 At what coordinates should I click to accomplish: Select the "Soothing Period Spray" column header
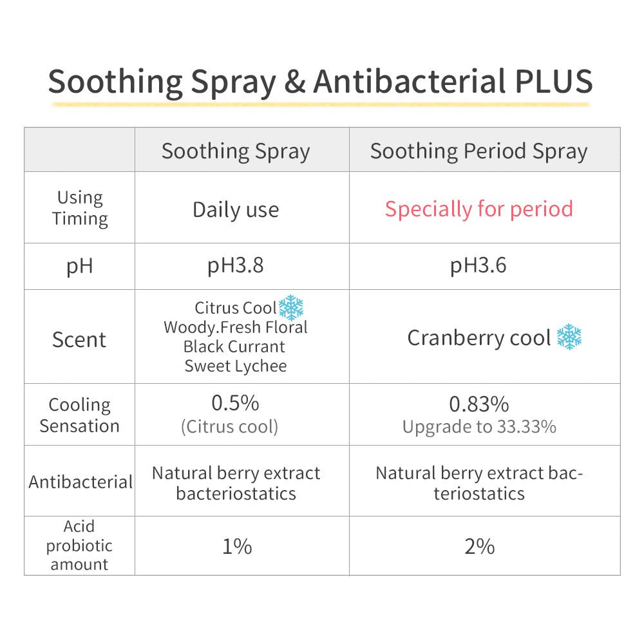[x=478, y=151]
